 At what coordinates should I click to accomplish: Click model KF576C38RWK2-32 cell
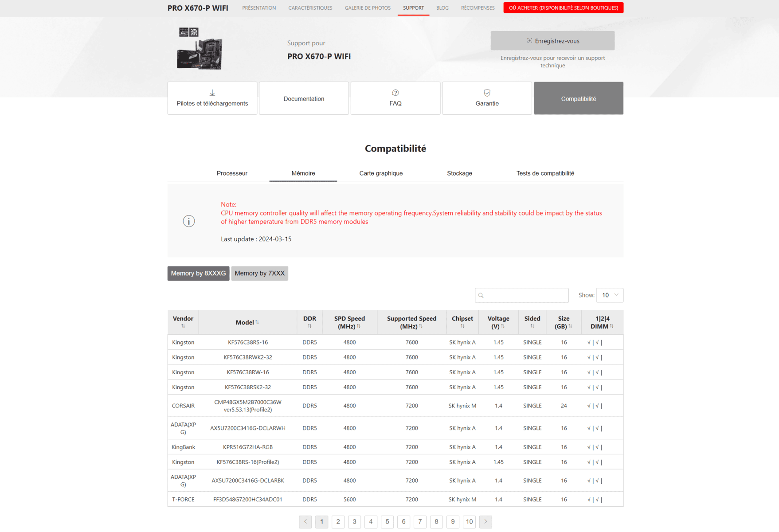[x=248, y=357]
